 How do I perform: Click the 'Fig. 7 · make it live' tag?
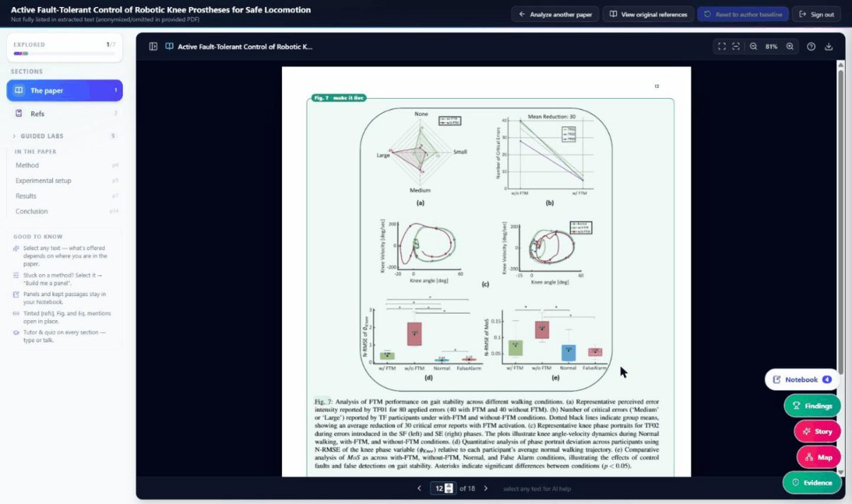[x=338, y=98]
